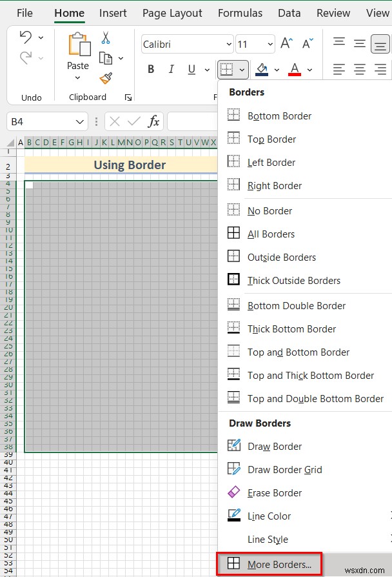Choose Top and Thick Bottom Border
Viewport: 392px width, 577px height.
click(x=305, y=376)
